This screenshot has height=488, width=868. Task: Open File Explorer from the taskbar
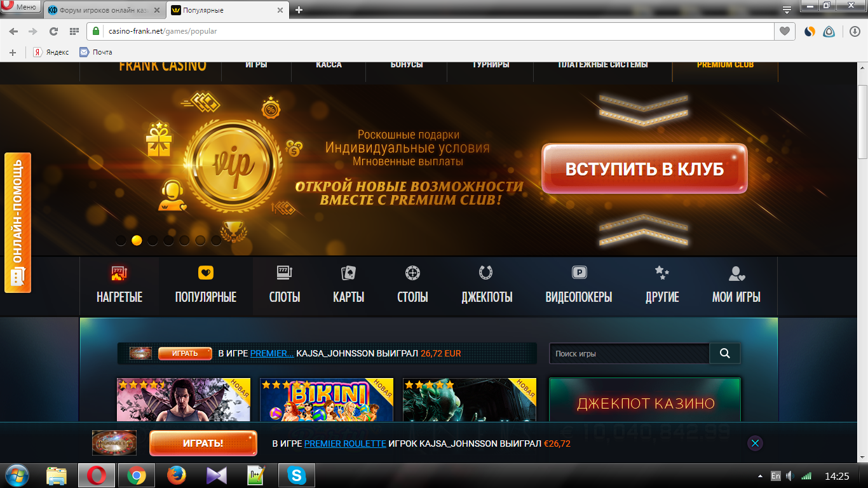57,475
